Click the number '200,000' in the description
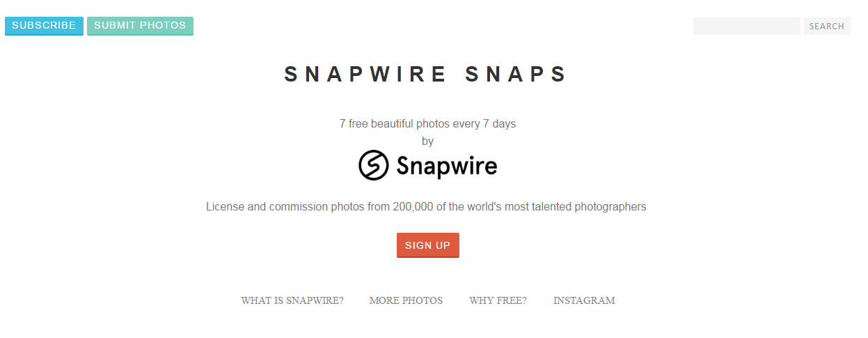 coord(414,207)
